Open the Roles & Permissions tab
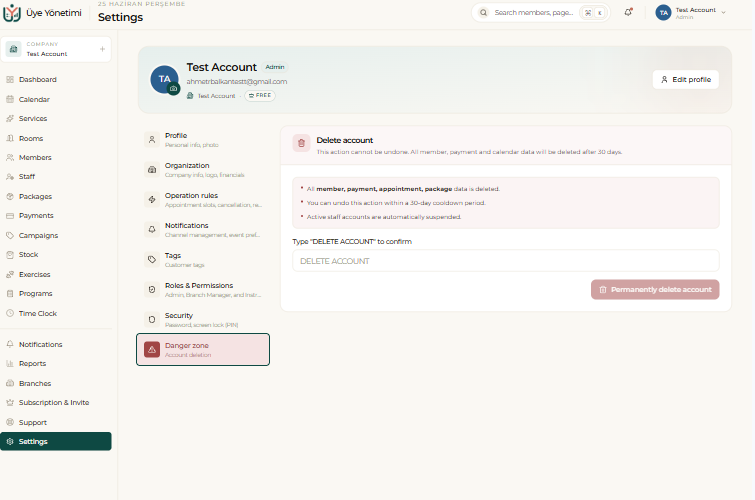The width and height of the screenshot is (755, 500). [x=203, y=289]
